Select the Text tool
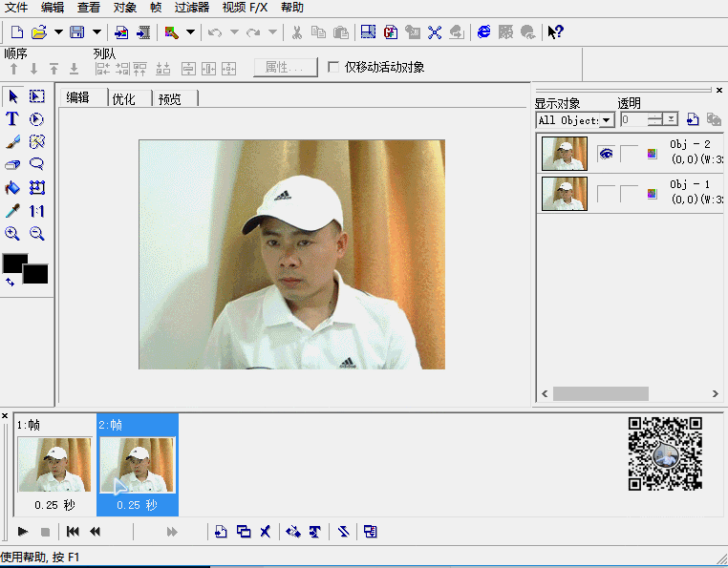The height and width of the screenshot is (568, 728). 12,119
